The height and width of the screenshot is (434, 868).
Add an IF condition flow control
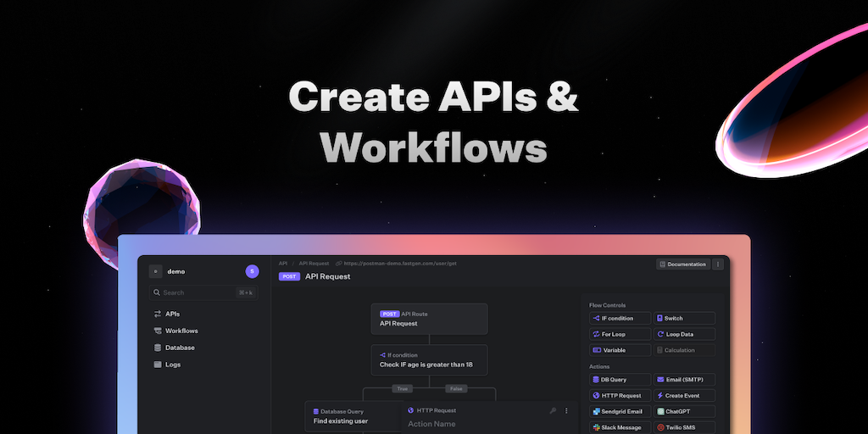pyautogui.click(x=620, y=319)
